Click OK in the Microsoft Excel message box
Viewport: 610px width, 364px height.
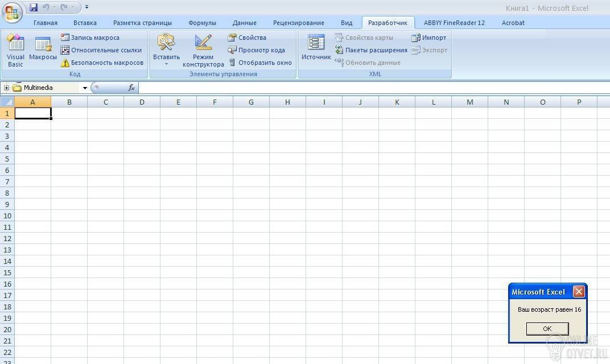[547, 329]
